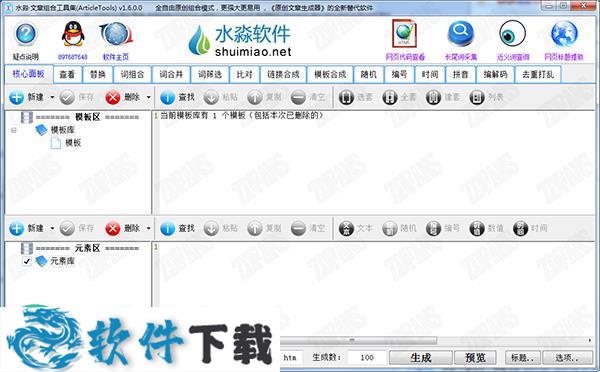This screenshot has width=600, height=372.
Task: Launch the 长尾词采集 magnifier tool
Action: pyautogui.click(x=460, y=34)
